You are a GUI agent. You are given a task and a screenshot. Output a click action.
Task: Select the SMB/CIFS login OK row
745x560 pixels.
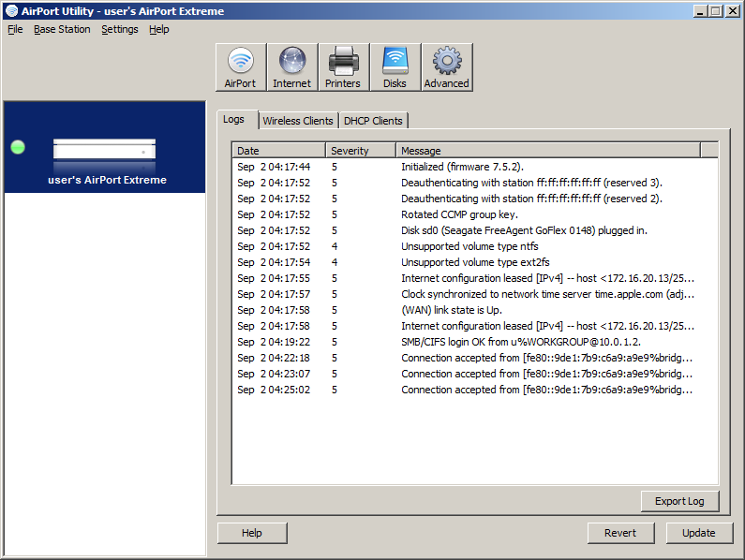(x=475, y=342)
